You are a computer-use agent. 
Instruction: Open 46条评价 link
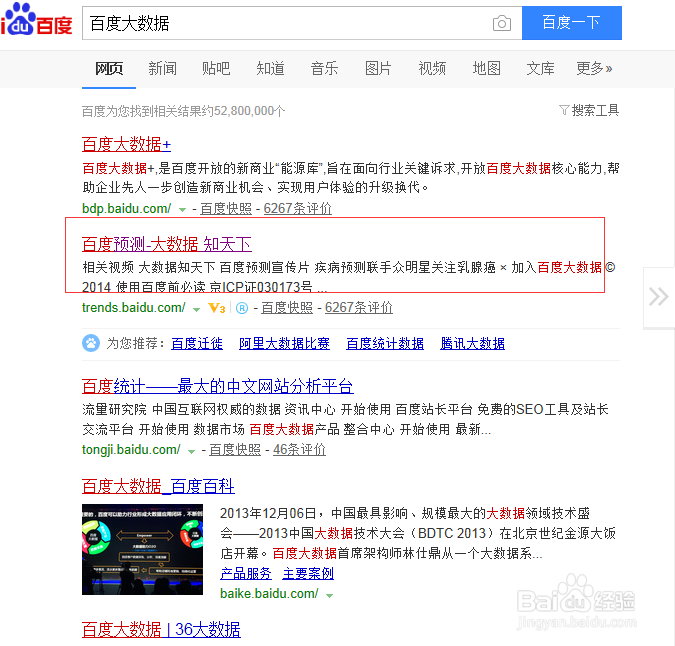point(299,450)
